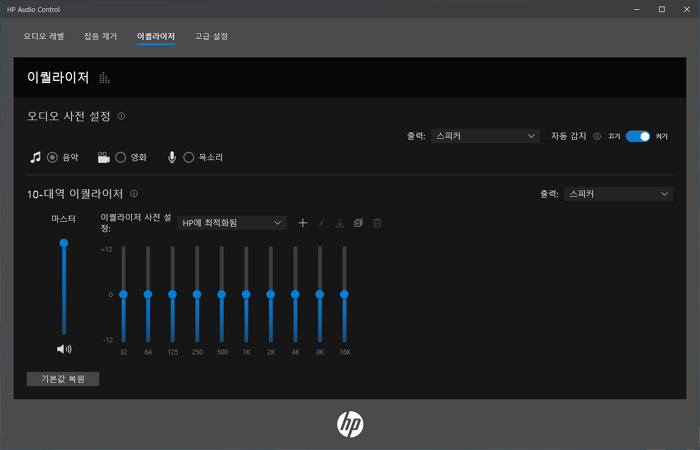Click the edit pencil preset icon
The height and width of the screenshot is (450, 700).
pos(321,223)
